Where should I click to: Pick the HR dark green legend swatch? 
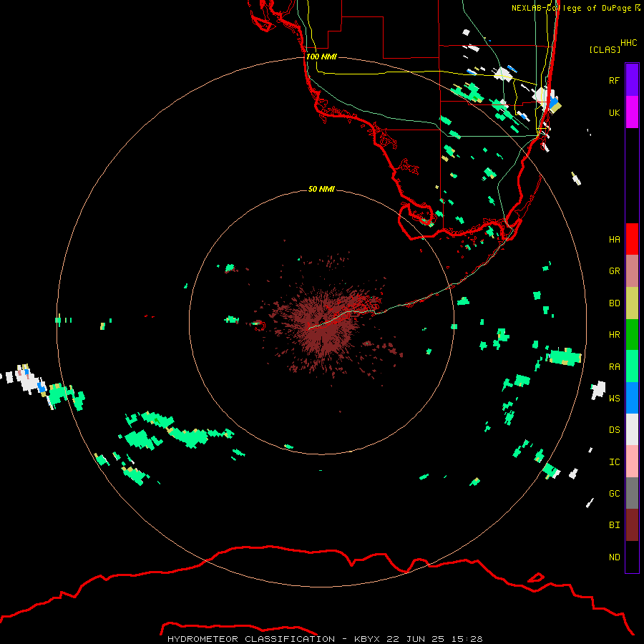click(x=632, y=335)
